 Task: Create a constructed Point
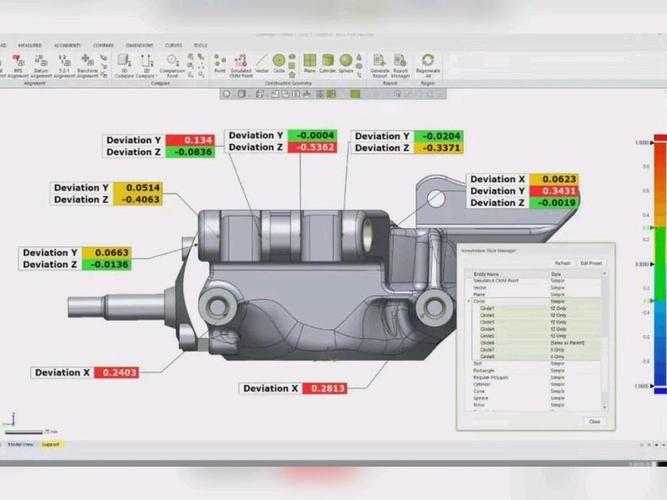click(x=220, y=64)
